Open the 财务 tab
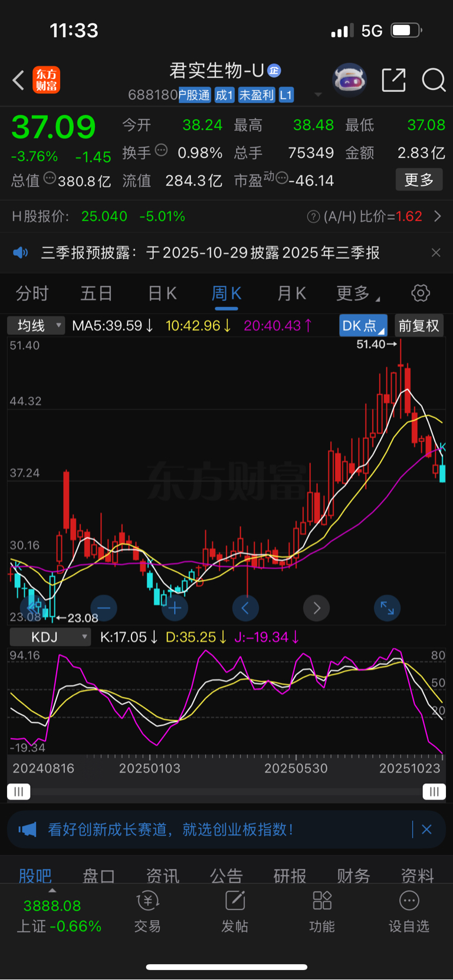Image resolution: width=453 pixels, height=980 pixels. point(354,876)
